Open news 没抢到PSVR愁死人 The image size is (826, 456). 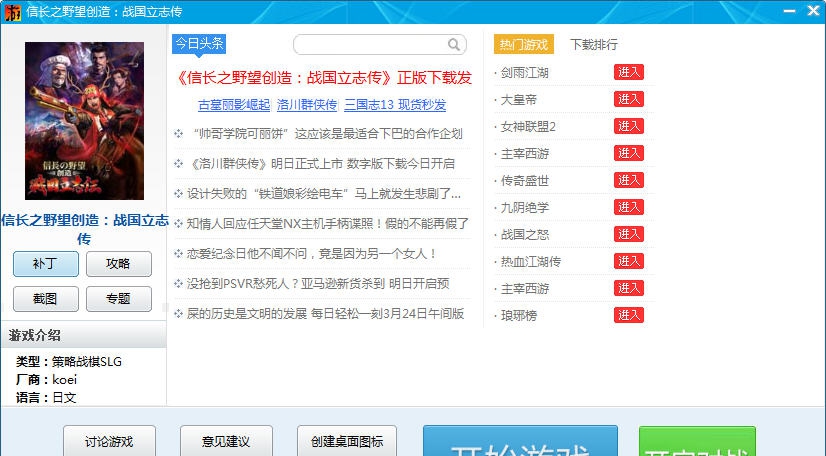pyautogui.click(x=318, y=284)
